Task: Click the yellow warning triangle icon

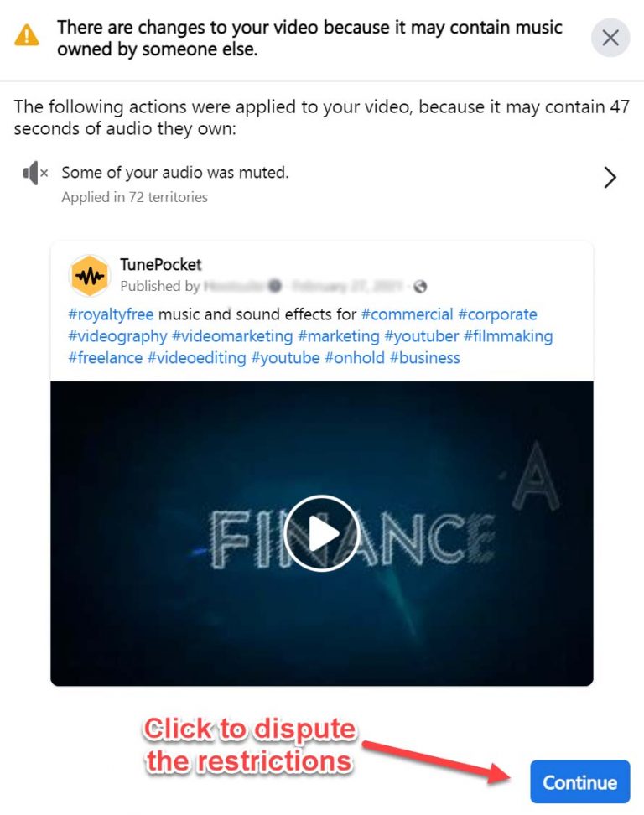Action: pos(28,37)
